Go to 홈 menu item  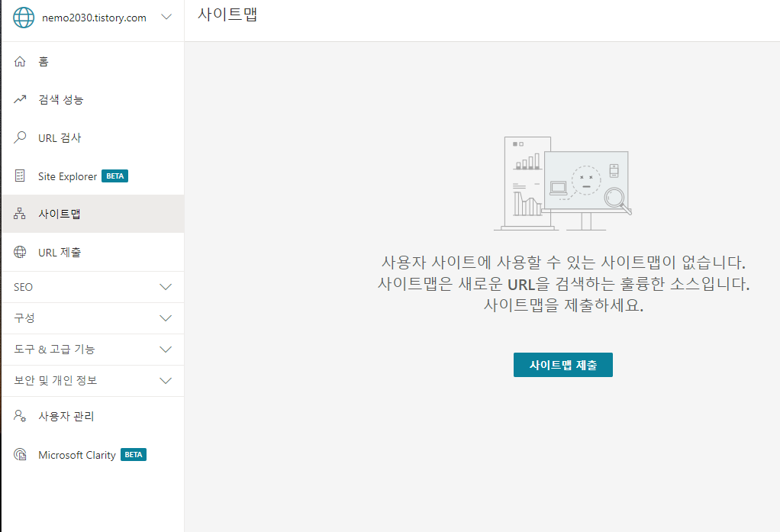pos(93,61)
